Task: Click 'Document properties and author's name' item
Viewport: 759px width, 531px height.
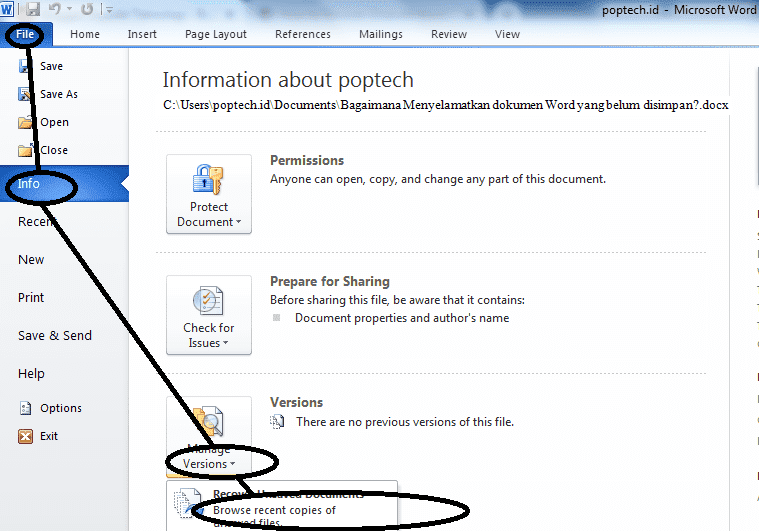Action: tap(402, 318)
